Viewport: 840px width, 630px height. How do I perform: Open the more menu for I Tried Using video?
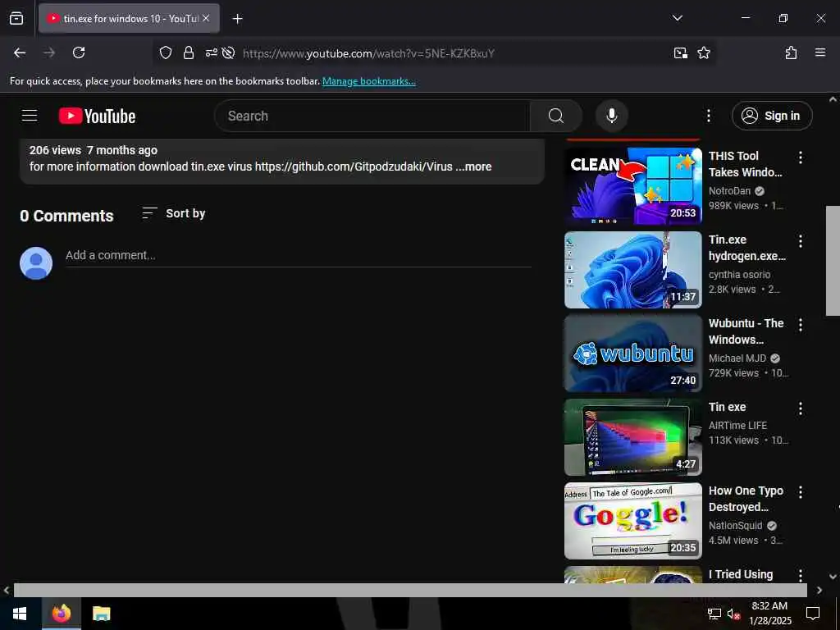click(801, 575)
